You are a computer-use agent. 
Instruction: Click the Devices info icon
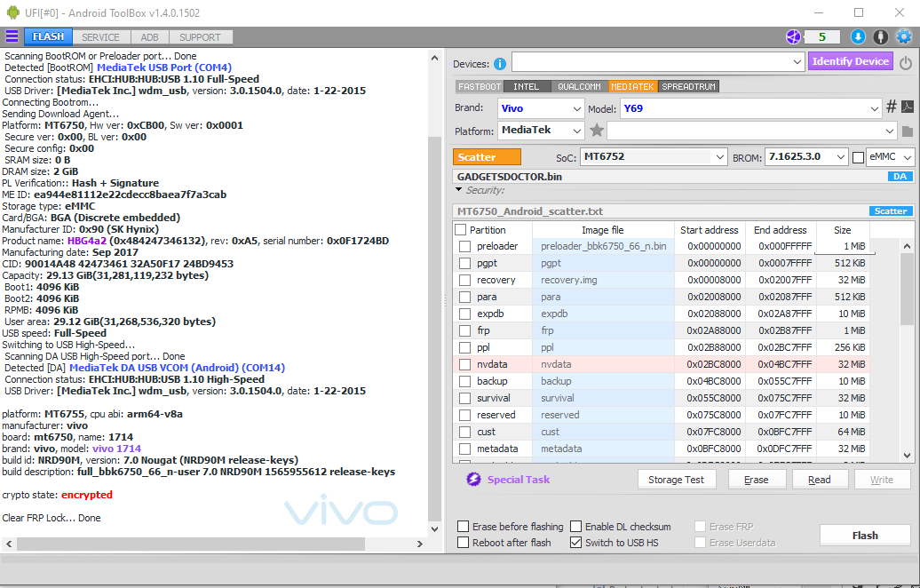pyautogui.click(x=500, y=63)
